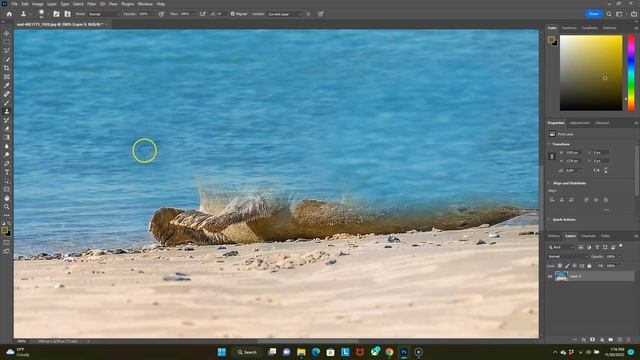The image size is (640, 360).
Task: Open the Filter menu
Action: pos(91,4)
